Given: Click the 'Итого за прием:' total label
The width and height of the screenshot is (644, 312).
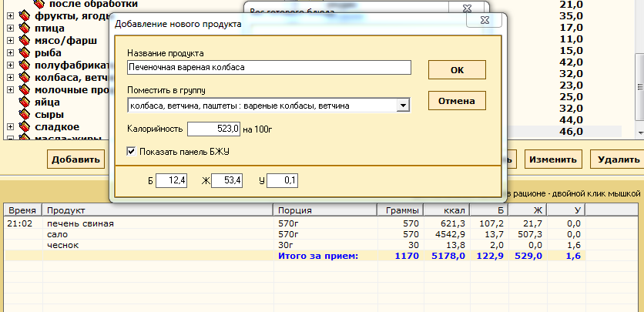Looking at the screenshot, I should click(318, 256).
